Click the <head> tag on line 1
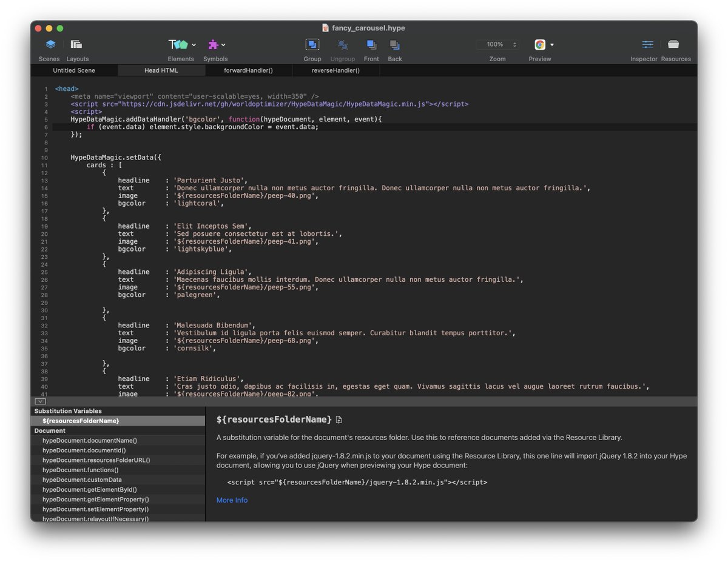Image resolution: width=728 pixels, height=562 pixels. 67,89
